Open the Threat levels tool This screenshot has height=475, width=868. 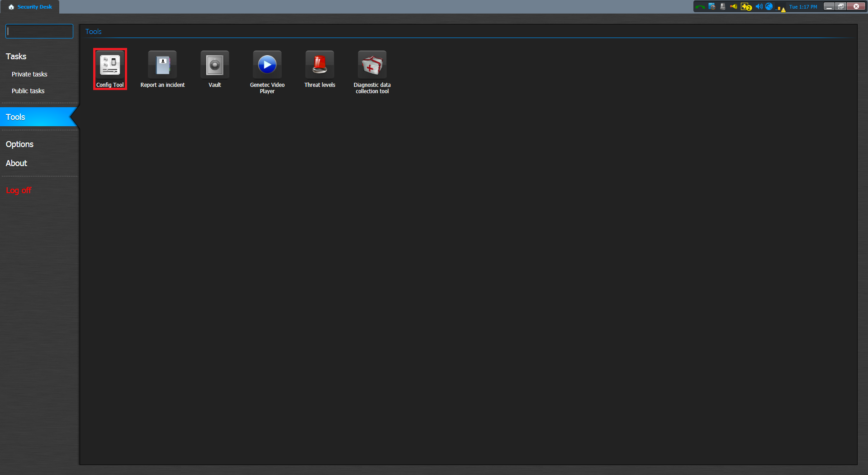point(320,69)
